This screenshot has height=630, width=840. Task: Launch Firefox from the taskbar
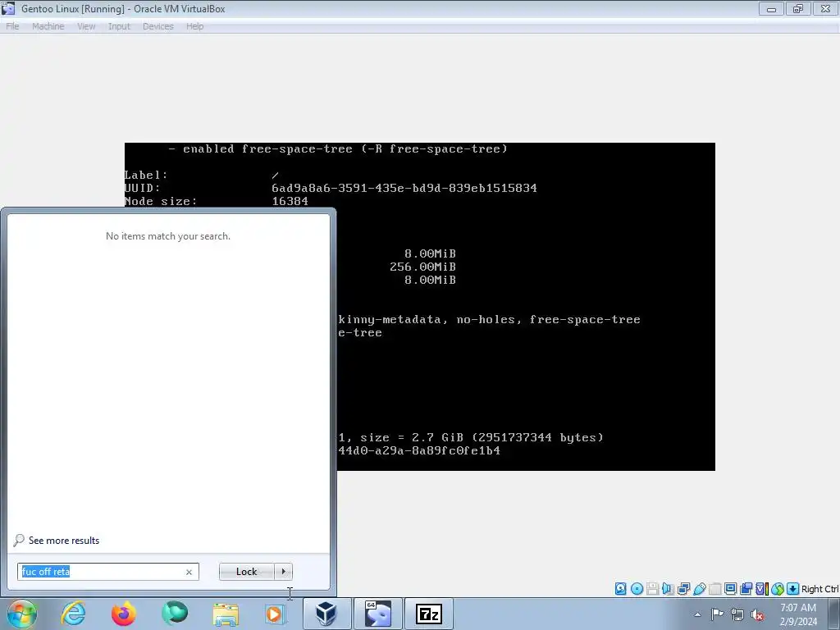pos(123,614)
